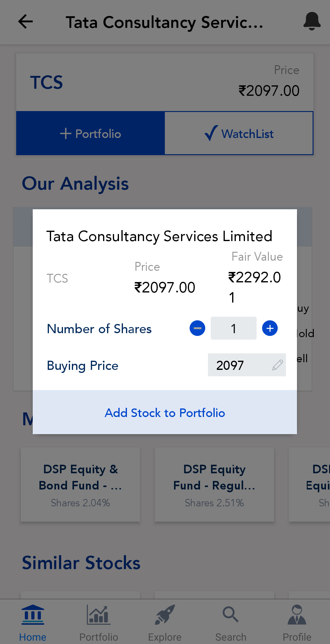Image resolution: width=330 pixels, height=644 pixels.
Task: Toggle the WatchList checkmark button
Action: (x=239, y=133)
